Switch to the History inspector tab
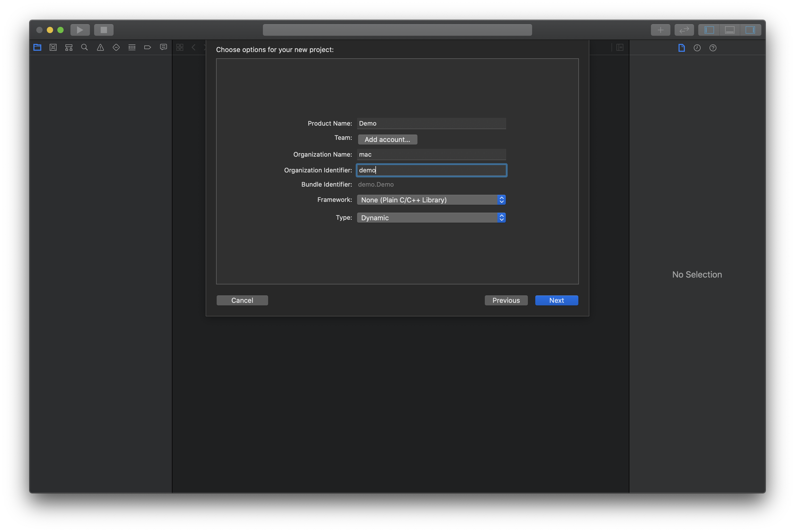The width and height of the screenshot is (795, 532). click(x=697, y=48)
